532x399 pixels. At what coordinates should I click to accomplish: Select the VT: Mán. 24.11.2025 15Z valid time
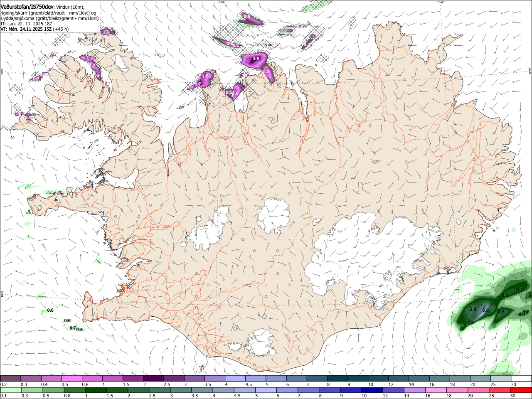[x=34, y=29]
